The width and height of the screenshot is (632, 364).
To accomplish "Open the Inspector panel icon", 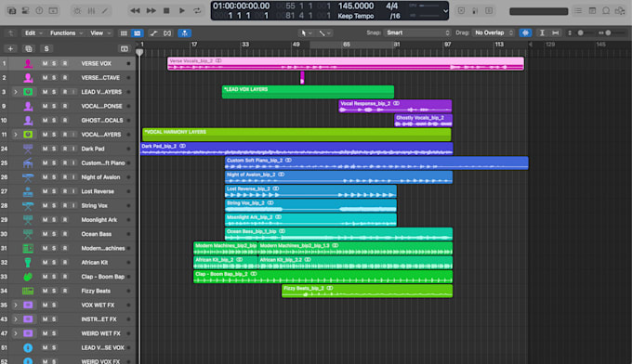I will [x=25, y=11].
